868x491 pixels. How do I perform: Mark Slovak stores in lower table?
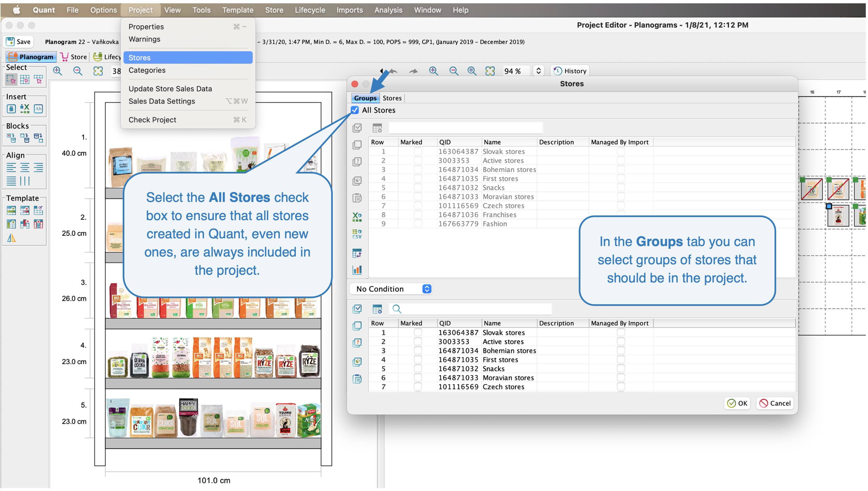[418, 332]
